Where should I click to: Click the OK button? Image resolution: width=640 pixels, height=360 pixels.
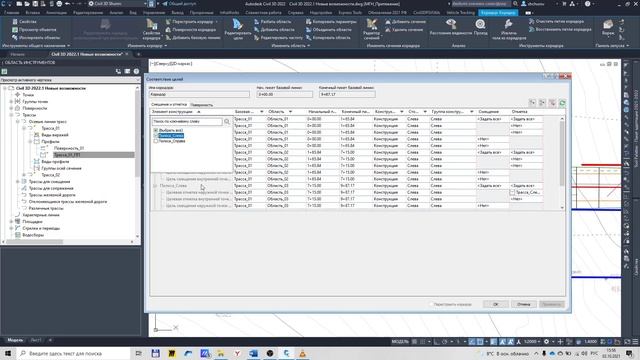pyautogui.click(x=496, y=304)
